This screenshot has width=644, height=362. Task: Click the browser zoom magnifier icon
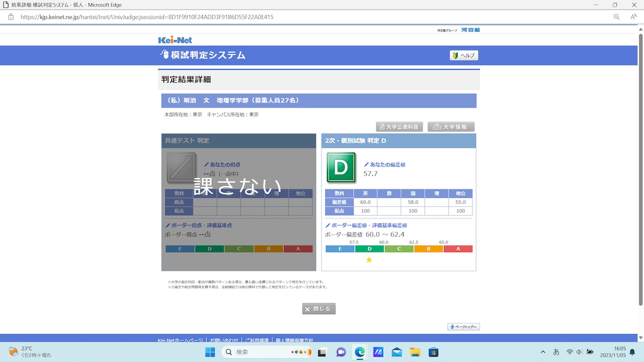click(x=617, y=17)
